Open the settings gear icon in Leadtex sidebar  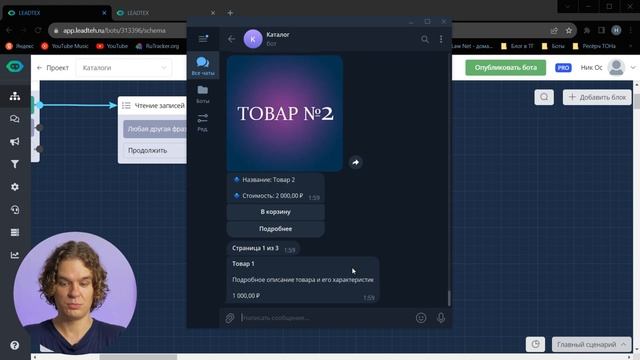tap(15, 187)
